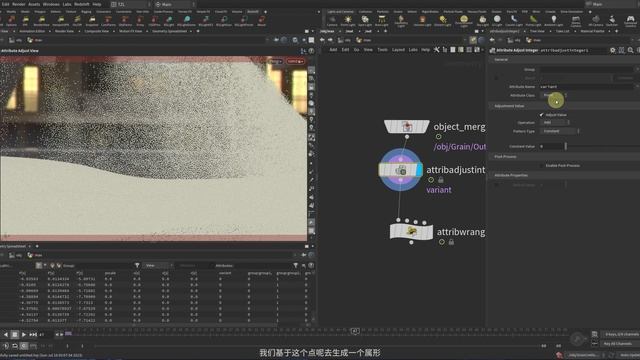Toggle the object_merge node info badge
The width and height of the screenshot is (640, 360).
pos(438,137)
